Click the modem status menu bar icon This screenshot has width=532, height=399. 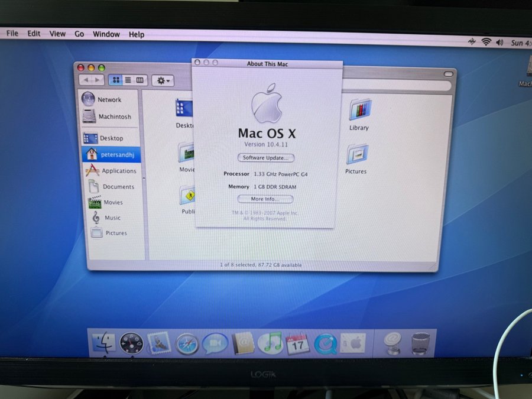tap(472, 41)
